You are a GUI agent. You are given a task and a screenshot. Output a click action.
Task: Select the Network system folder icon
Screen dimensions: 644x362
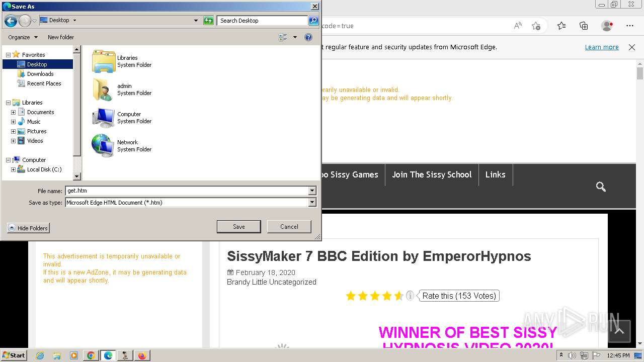104,146
